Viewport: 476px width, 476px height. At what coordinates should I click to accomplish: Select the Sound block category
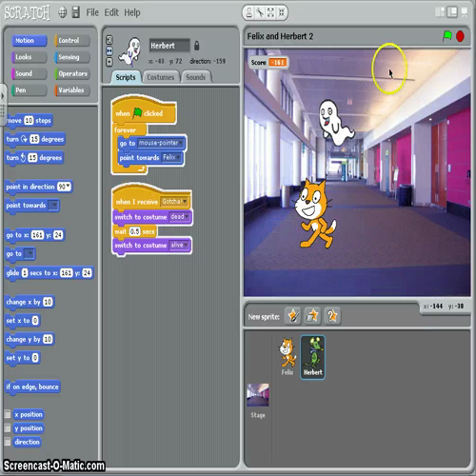click(29, 73)
